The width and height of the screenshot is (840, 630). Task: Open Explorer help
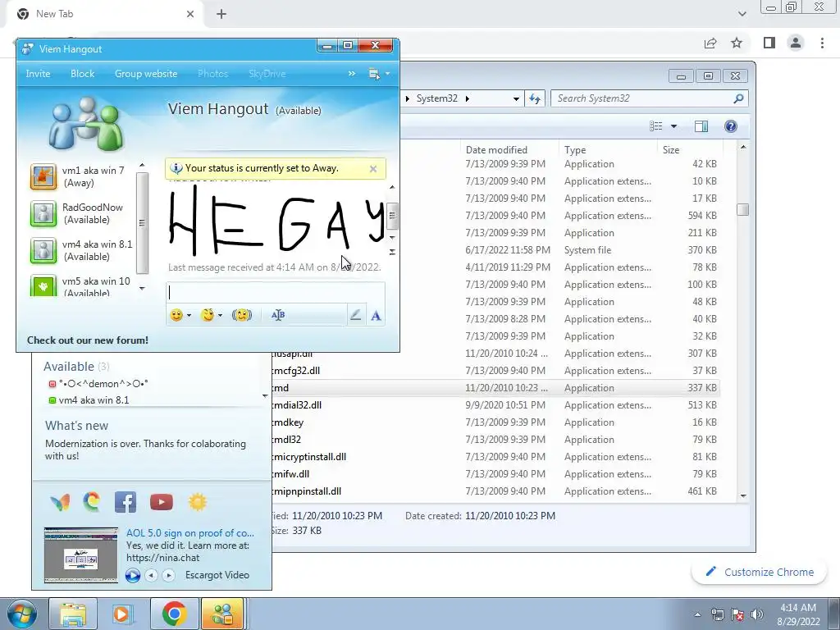731,126
